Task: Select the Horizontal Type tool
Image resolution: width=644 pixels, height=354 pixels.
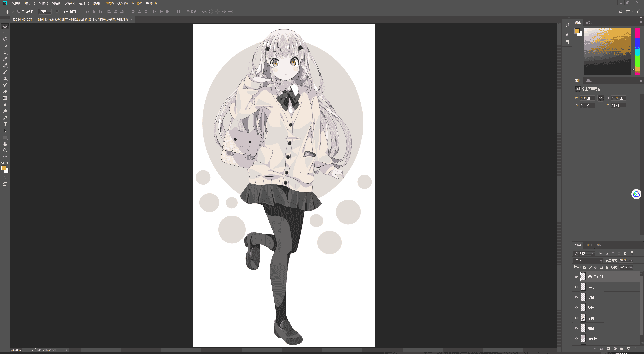Action: point(5,124)
